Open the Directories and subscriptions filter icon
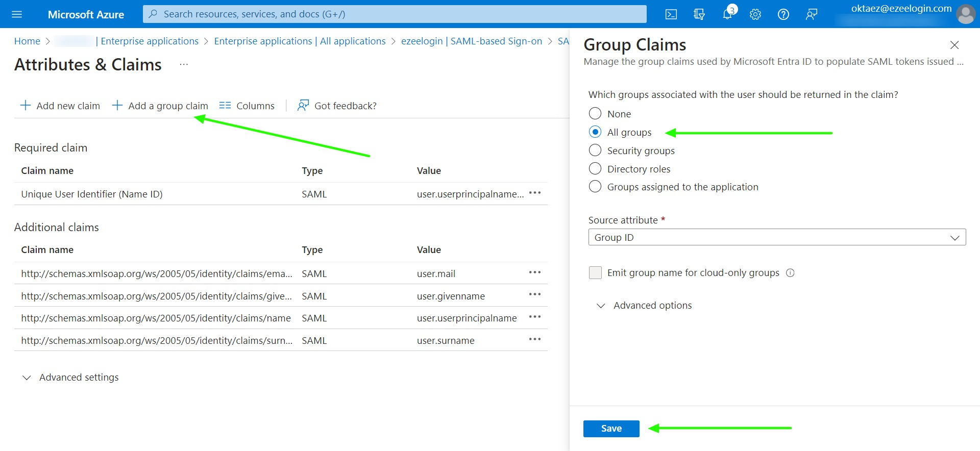This screenshot has height=451, width=980. coord(699,14)
